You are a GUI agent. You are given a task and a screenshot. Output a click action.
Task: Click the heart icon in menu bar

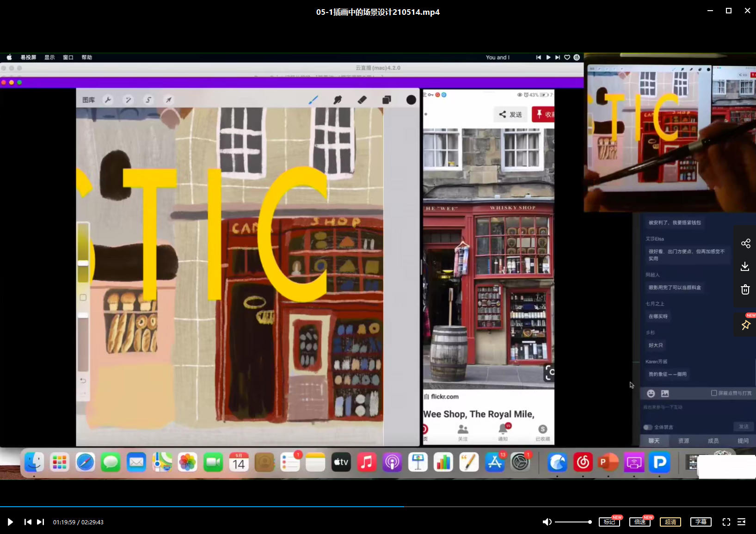coord(567,57)
